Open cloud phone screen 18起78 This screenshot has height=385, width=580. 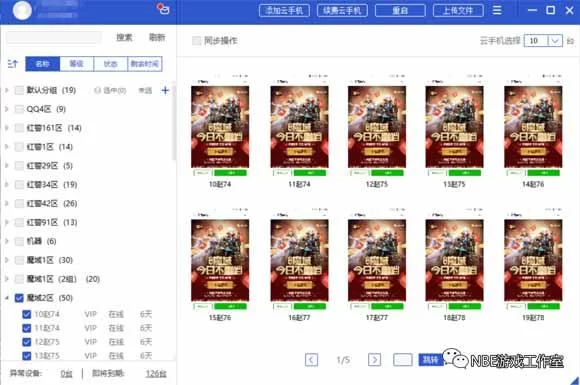click(x=454, y=260)
